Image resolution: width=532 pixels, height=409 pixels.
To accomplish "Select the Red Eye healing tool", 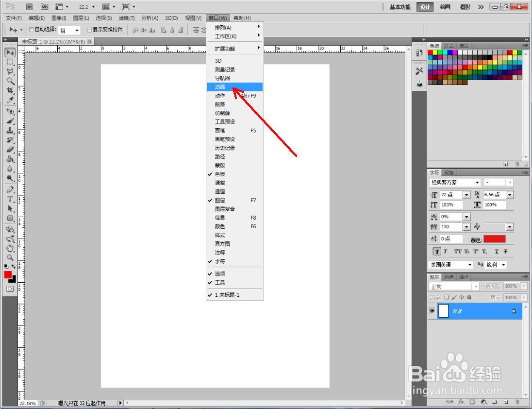I will coord(10,111).
